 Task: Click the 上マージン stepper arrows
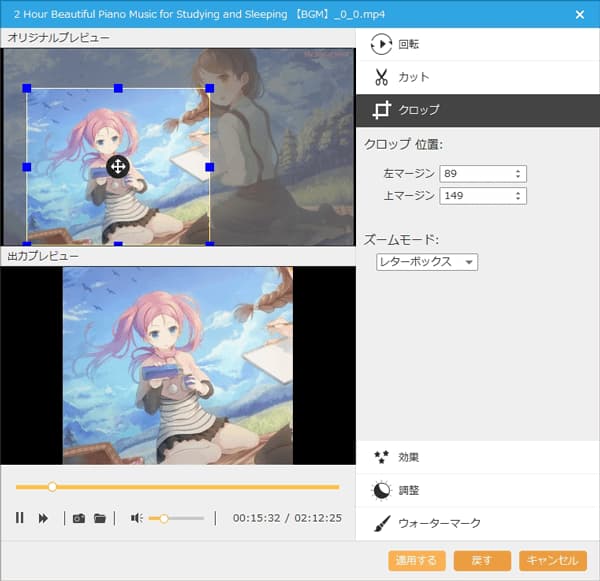click(518, 196)
